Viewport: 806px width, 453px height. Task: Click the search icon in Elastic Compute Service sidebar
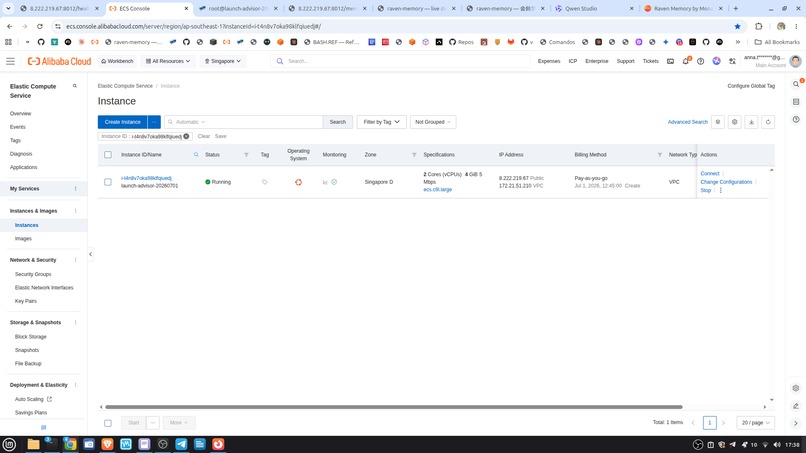pyautogui.click(x=75, y=86)
